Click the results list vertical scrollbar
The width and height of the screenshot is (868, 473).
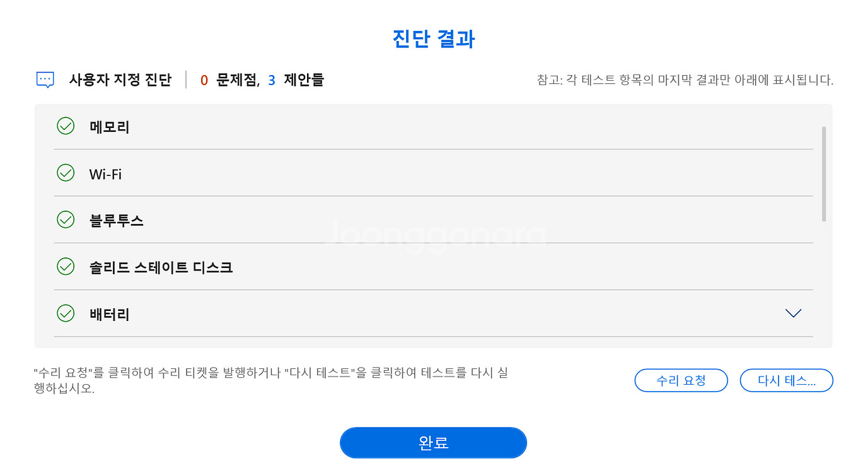click(x=823, y=174)
